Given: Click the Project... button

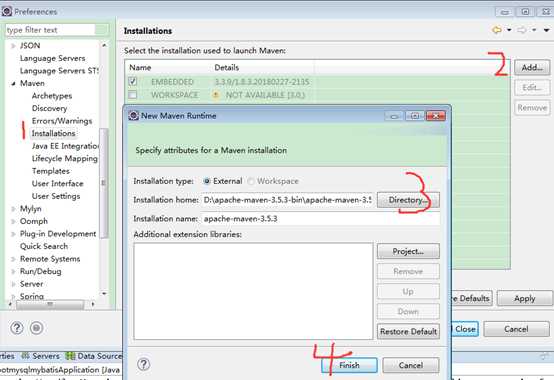Looking at the screenshot, I should [x=408, y=251].
